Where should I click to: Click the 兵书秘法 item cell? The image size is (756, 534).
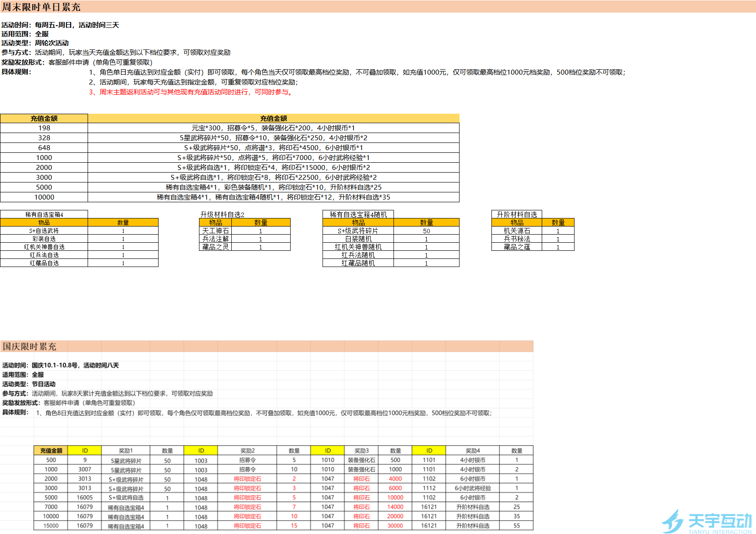(517, 239)
